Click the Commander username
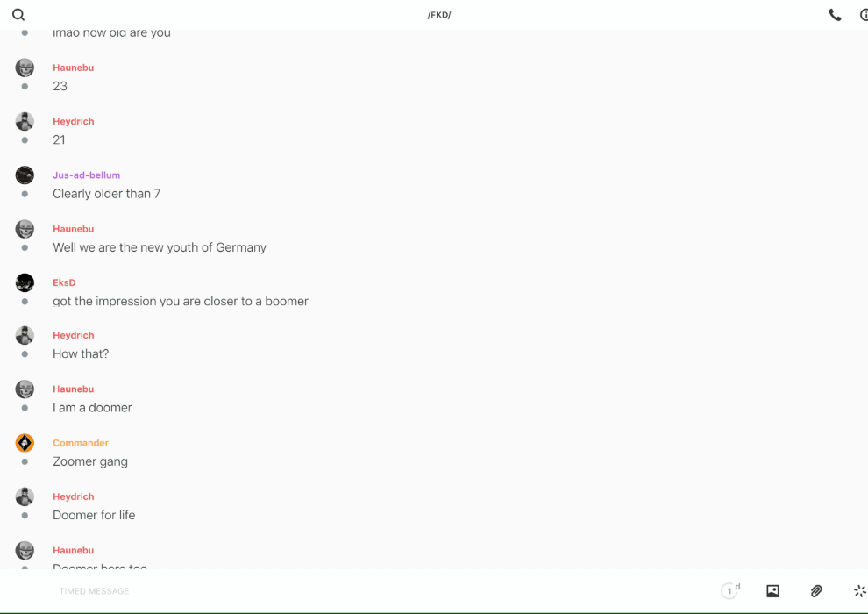Screen dimensions: 868x614 click(x=81, y=443)
